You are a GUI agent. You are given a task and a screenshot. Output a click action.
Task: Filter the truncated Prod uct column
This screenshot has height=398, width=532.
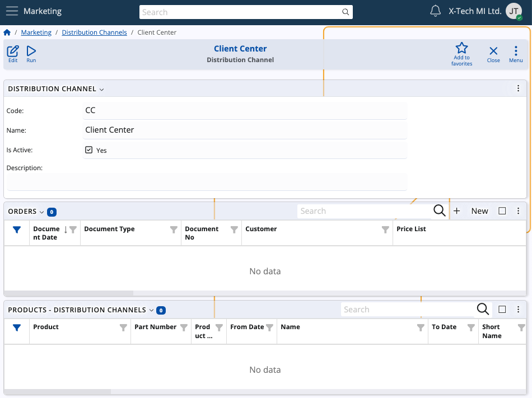point(219,327)
